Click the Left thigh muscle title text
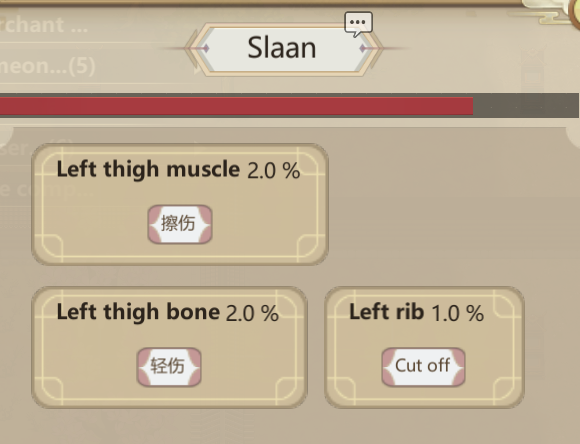The height and width of the screenshot is (444, 580). [x=148, y=170]
